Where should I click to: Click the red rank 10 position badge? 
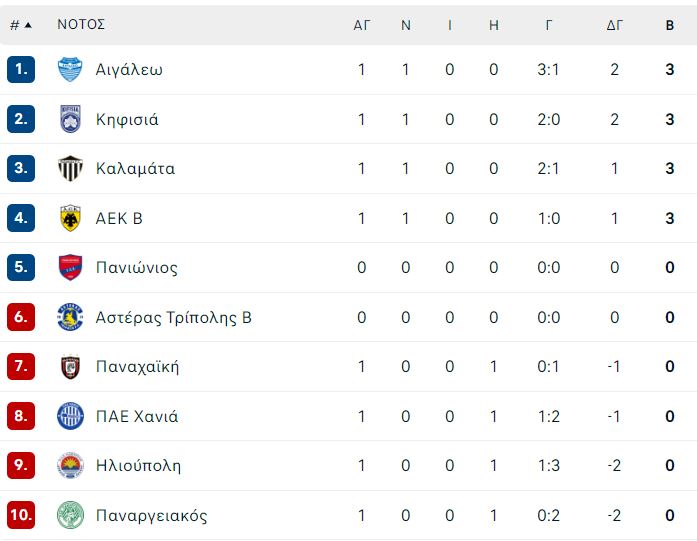coord(21,515)
